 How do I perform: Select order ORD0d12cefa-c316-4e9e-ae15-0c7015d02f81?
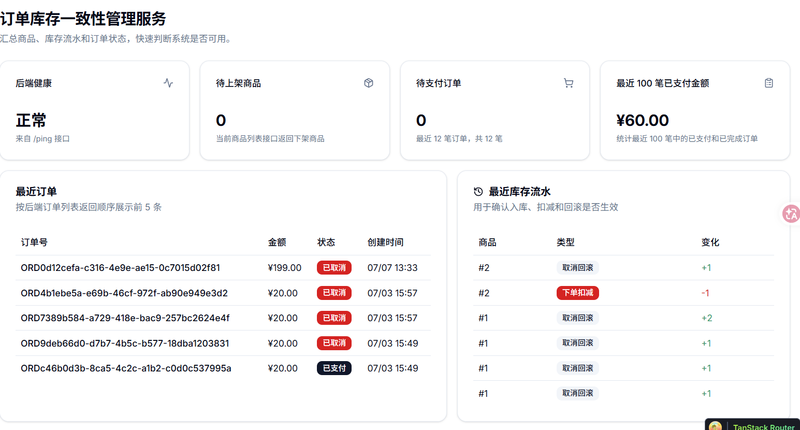pyautogui.click(x=120, y=268)
